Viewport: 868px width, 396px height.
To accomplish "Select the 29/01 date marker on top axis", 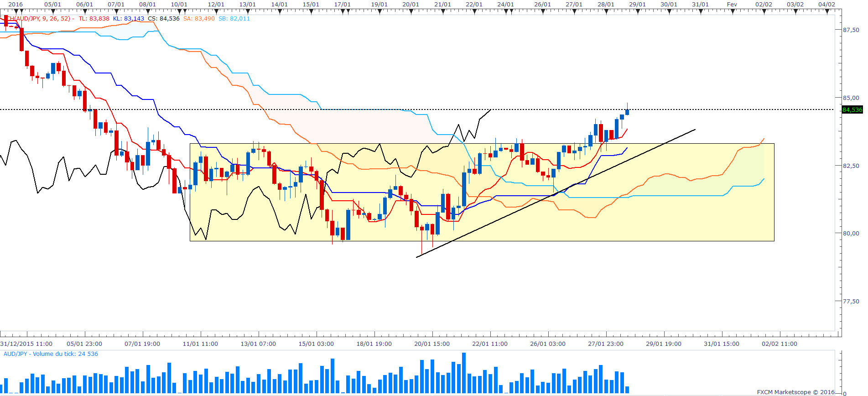I will pos(637,5).
